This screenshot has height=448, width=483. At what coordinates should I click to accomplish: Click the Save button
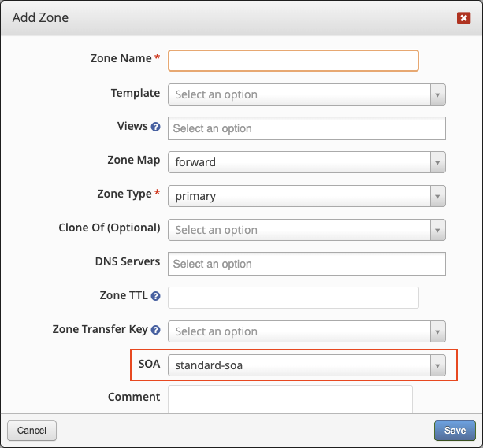pyautogui.click(x=455, y=431)
